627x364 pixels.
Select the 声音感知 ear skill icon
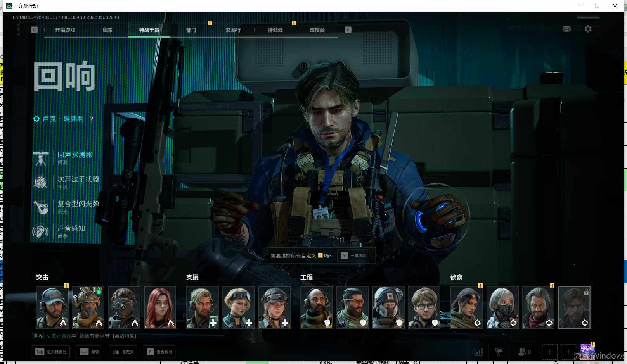coord(41,232)
